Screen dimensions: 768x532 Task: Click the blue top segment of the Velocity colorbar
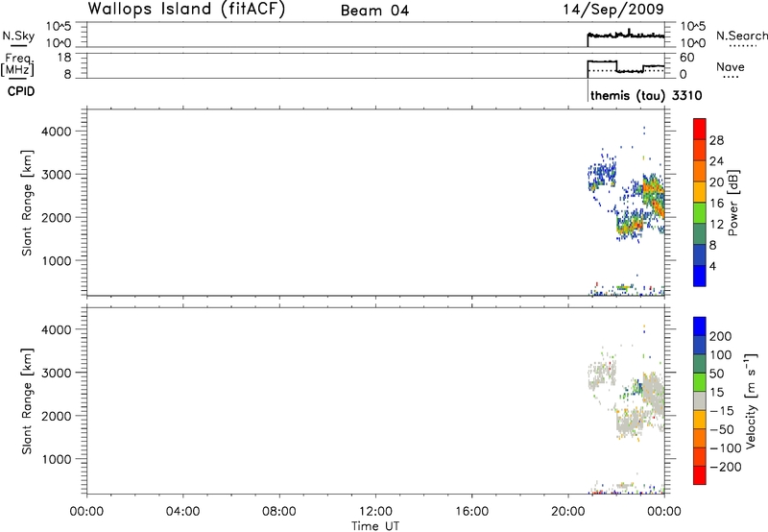[700, 326]
